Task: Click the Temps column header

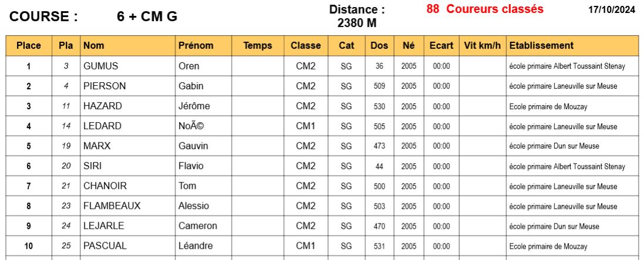Action: pos(258,46)
